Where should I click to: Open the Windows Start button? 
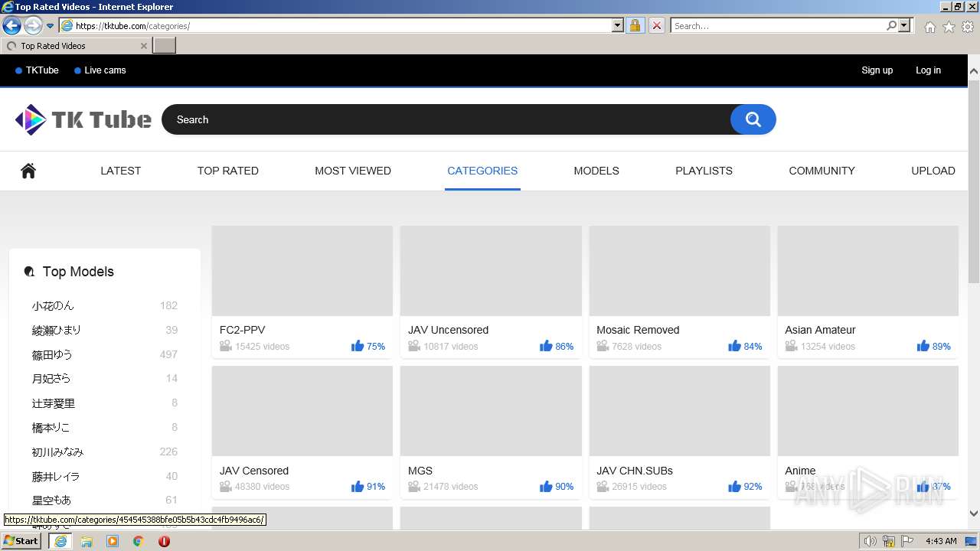point(21,541)
